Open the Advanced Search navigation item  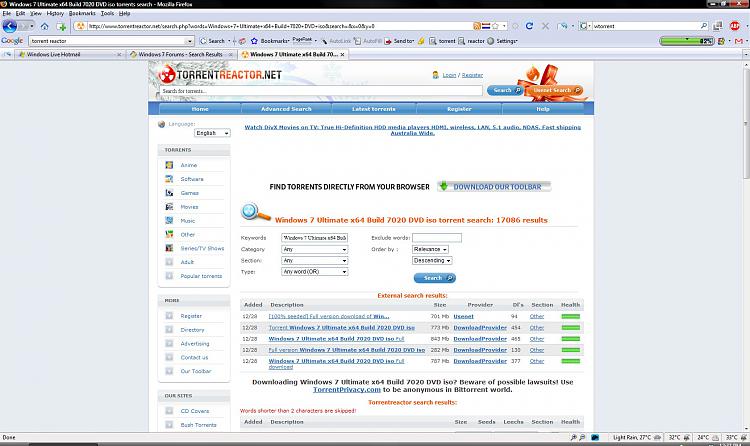tap(286, 109)
